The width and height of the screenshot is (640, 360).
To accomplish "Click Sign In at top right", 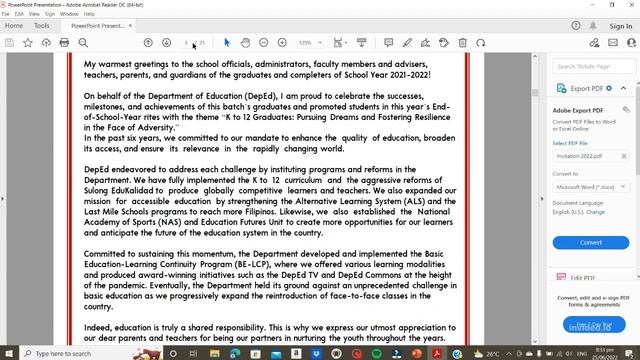I will pos(620,26).
